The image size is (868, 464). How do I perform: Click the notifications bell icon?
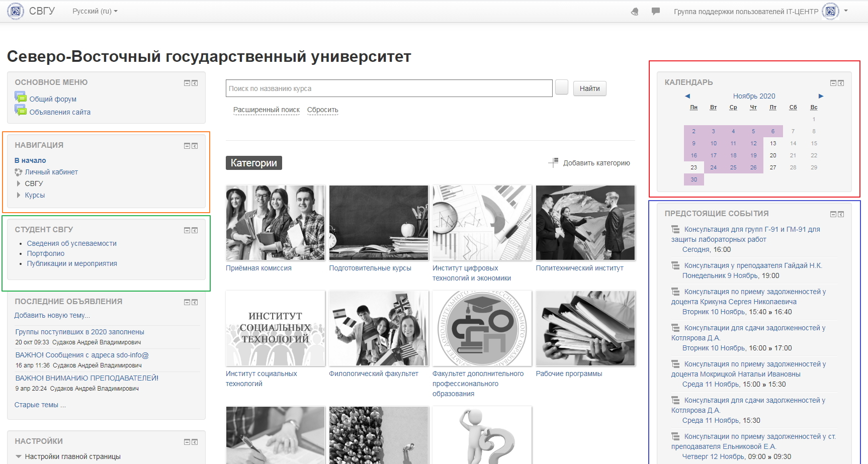[x=635, y=12]
